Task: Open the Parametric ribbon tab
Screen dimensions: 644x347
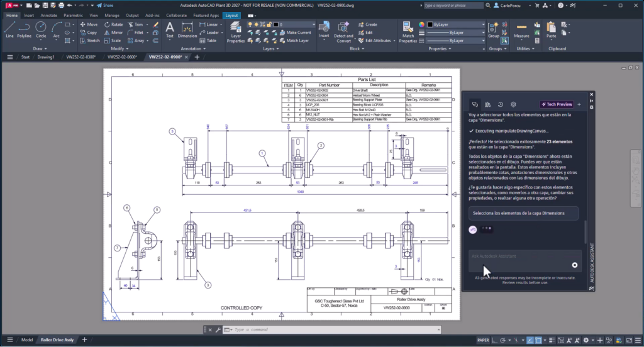Action: pyautogui.click(x=73, y=15)
